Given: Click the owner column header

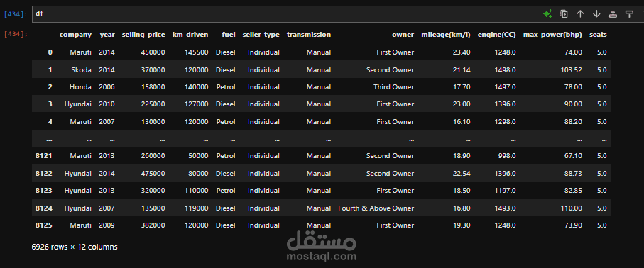Looking at the screenshot, I should click(403, 35).
